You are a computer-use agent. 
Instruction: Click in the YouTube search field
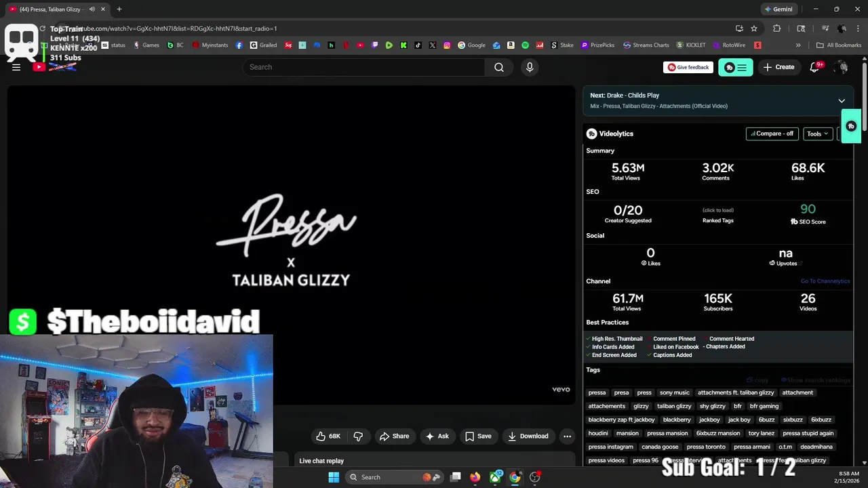click(363, 67)
